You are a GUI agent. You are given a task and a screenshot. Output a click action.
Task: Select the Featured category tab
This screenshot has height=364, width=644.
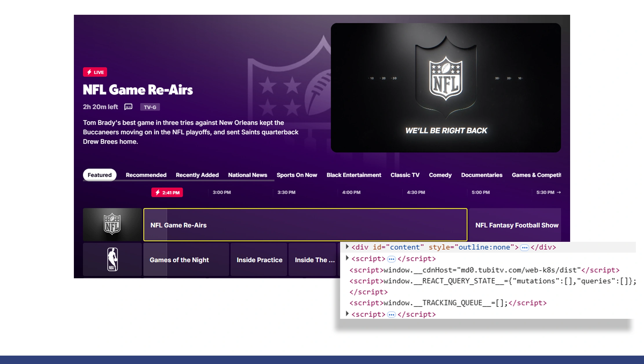click(99, 175)
